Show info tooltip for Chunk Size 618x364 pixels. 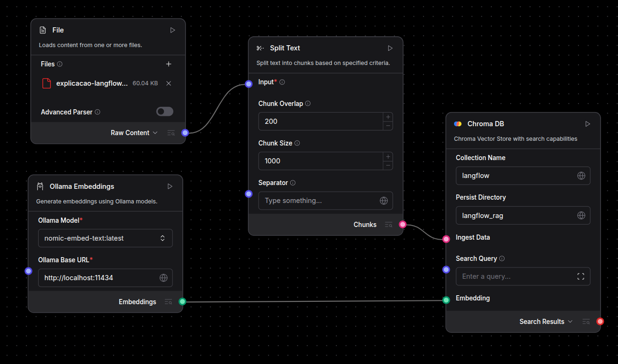pyautogui.click(x=297, y=143)
